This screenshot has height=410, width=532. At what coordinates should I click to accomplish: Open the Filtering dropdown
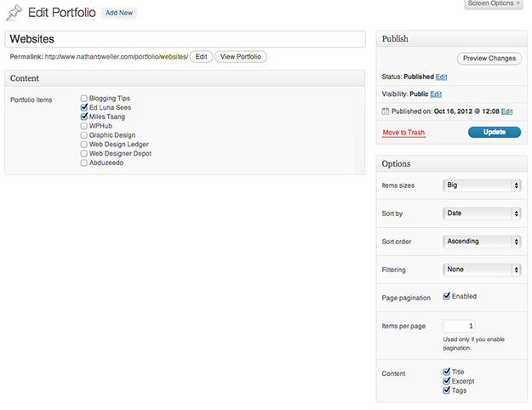click(x=482, y=270)
